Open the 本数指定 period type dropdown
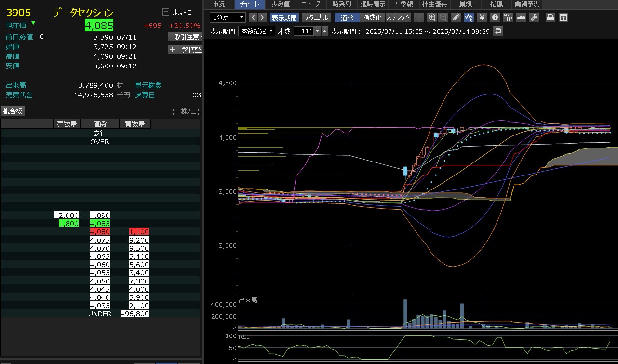Image resolution: width=618 pixels, height=364 pixels. click(257, 31)
